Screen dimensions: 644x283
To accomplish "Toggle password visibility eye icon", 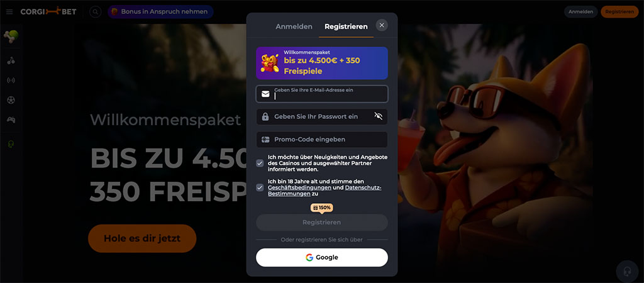I will click(x=378, y=116).
